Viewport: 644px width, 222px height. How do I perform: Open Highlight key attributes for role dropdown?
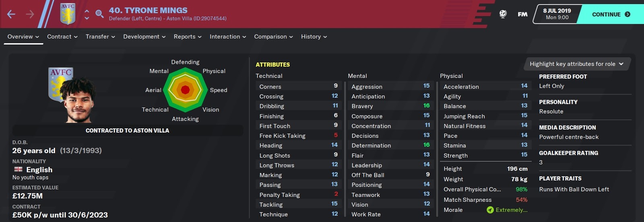(x=577, y=64)
